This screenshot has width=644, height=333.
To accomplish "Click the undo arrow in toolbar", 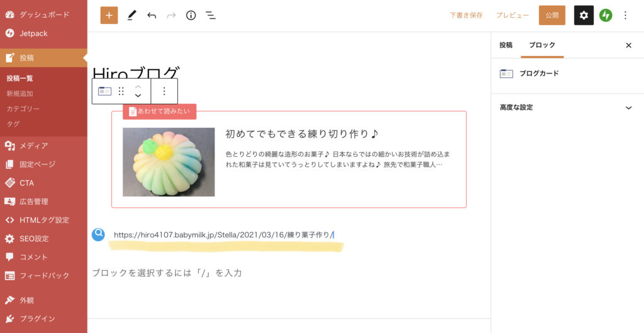I will coord(152,15).
